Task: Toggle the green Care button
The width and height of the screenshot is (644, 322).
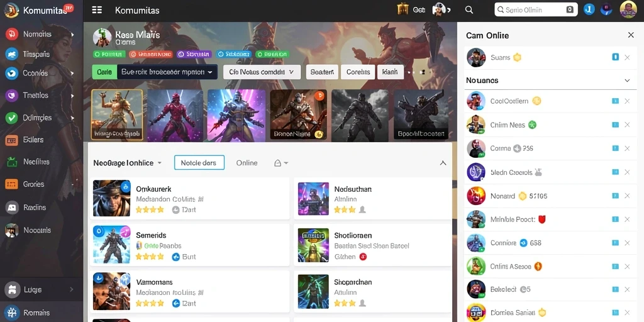Action: click(104, 72)
